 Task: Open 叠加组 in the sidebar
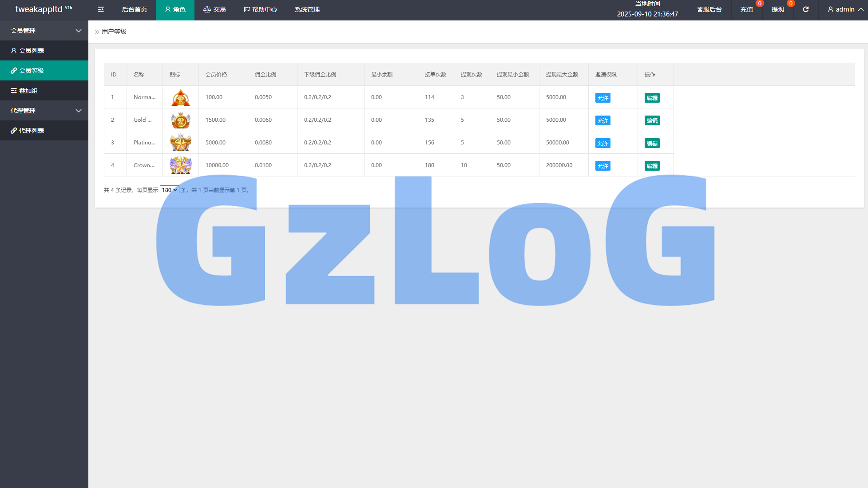pyautogui.click(x=28, y=91)
